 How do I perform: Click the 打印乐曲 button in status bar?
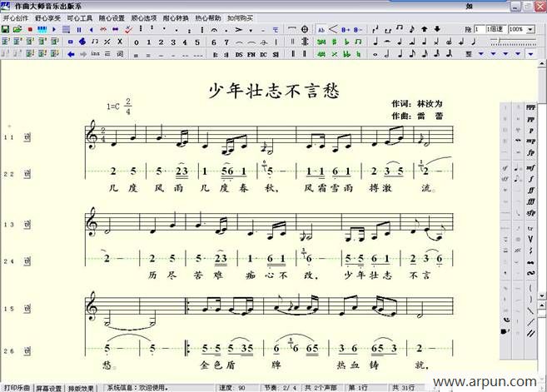tap(17, 387)
